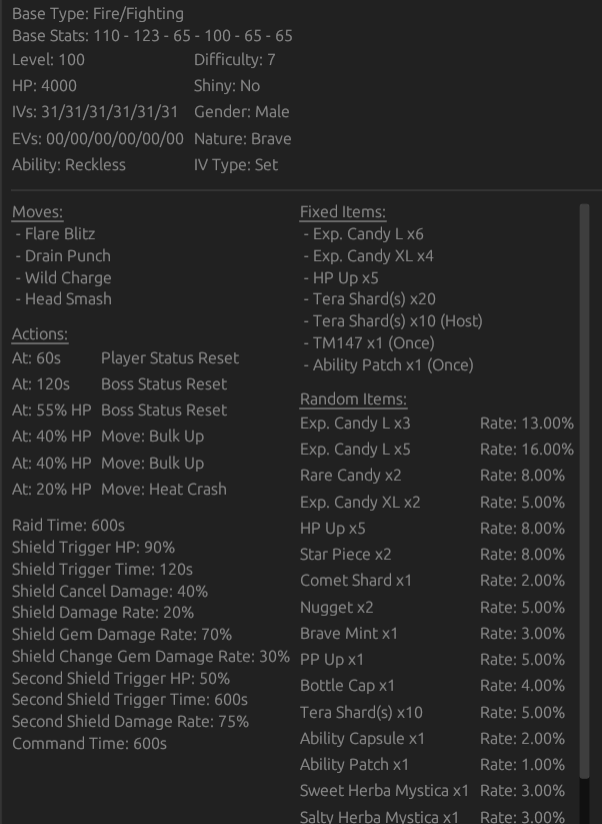Click the Nature: Brave field
602x824 pixels.
[242, 139]
